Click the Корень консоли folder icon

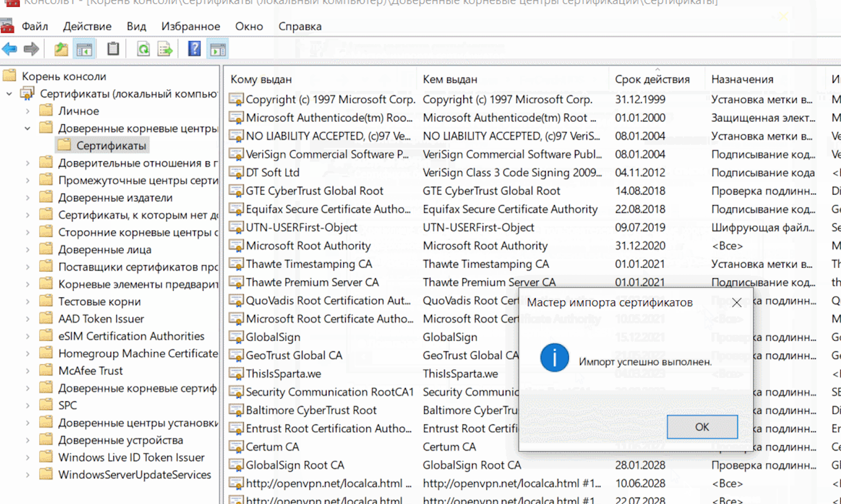(x=10, y=76)
